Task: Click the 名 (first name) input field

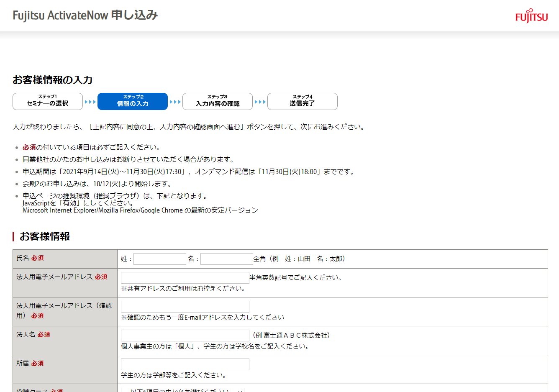Action: pyautogui.click(x=227, y=259)
